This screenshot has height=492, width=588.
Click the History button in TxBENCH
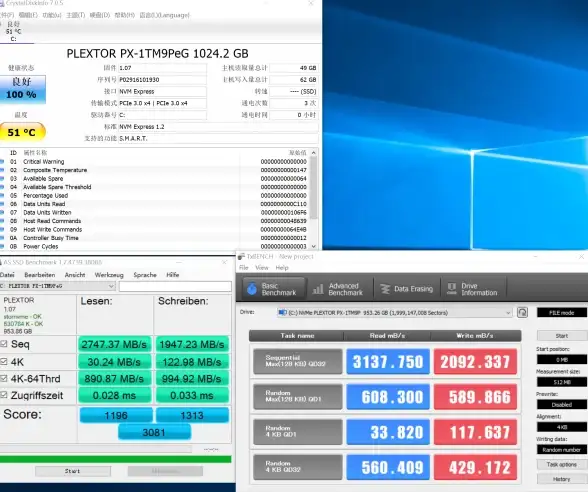click(561, 479)
